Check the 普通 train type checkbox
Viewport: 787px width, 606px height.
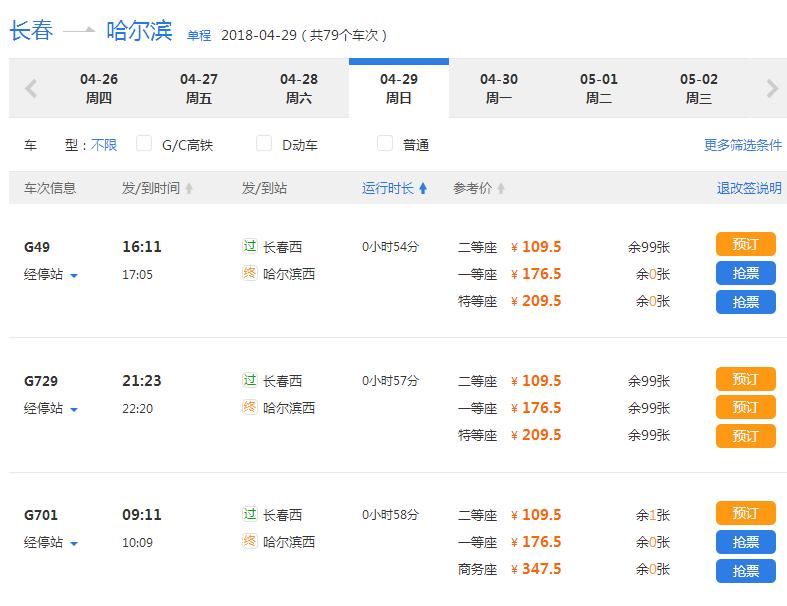(x=385, y=144)
